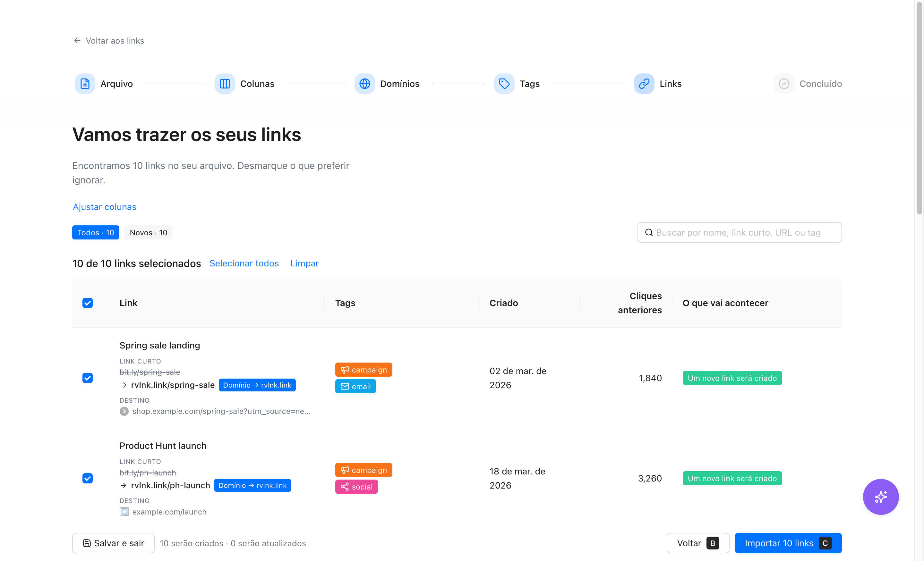Click Selecionar todos

coord(244,264)
